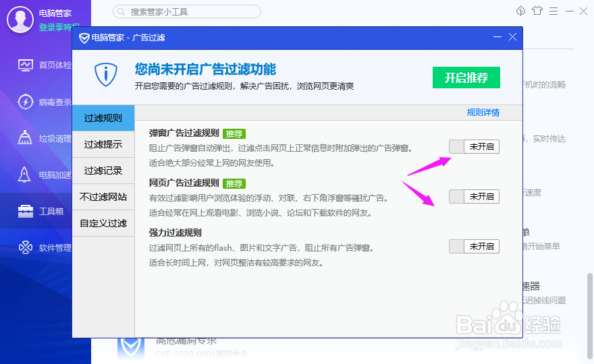Select the 过滤规则 tab

103,118
